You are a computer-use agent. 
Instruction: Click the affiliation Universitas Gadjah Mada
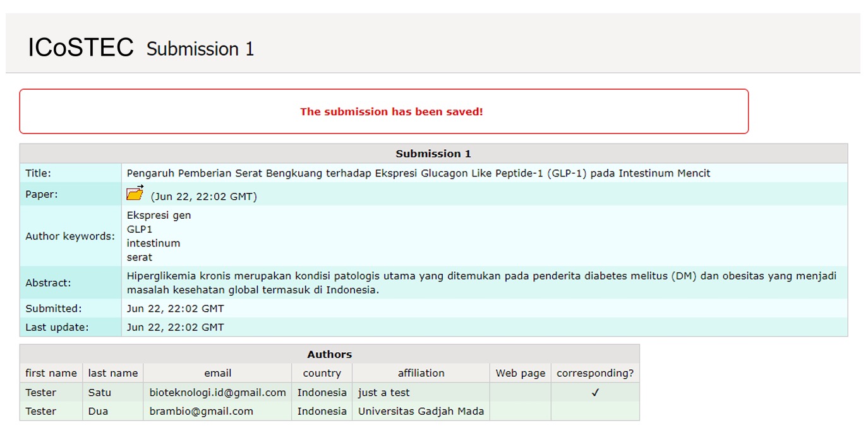pos(421,411)
